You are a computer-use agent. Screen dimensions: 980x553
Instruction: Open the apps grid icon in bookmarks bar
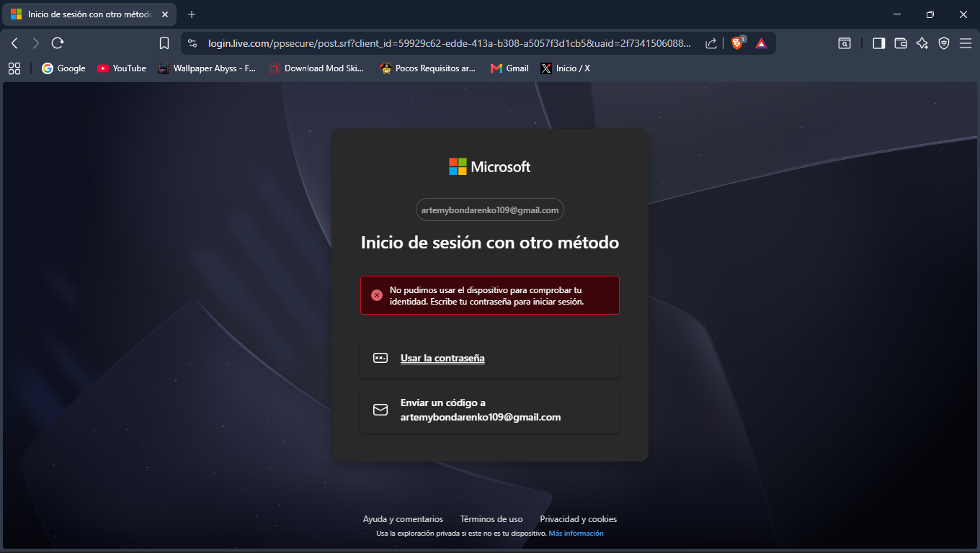click(14, 68)
